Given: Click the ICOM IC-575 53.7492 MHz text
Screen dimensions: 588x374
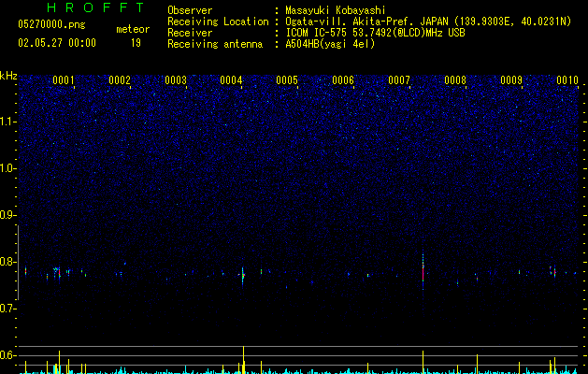Looking at the screenshot, I should tap(375, 33).
